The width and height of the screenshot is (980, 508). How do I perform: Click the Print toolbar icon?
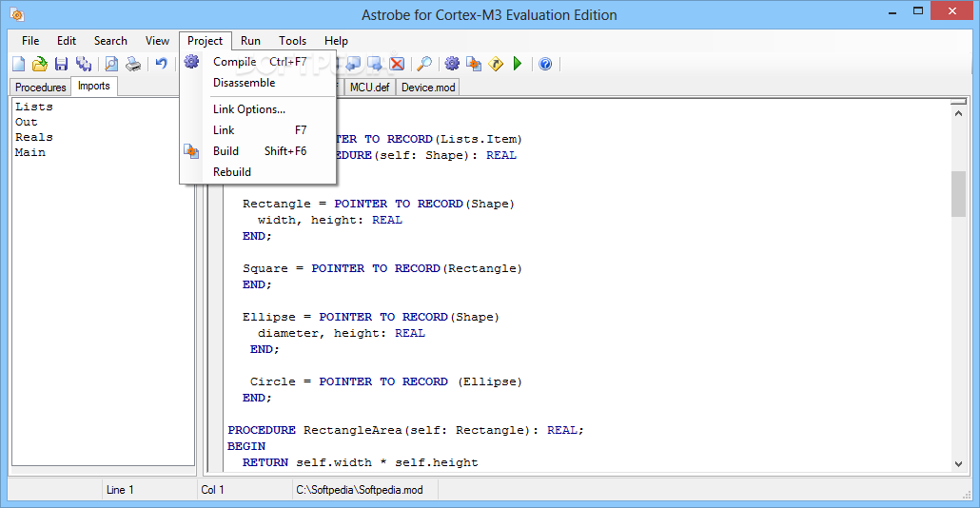133,64
